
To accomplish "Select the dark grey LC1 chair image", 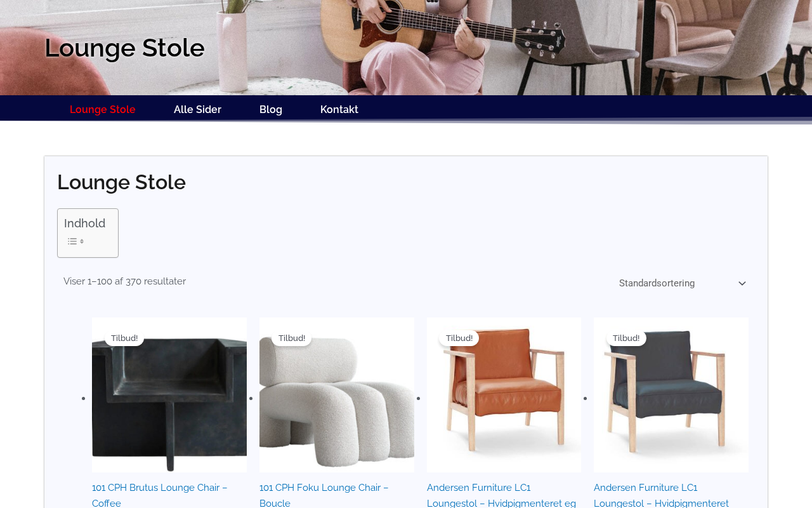I will [x=671, y=395].
